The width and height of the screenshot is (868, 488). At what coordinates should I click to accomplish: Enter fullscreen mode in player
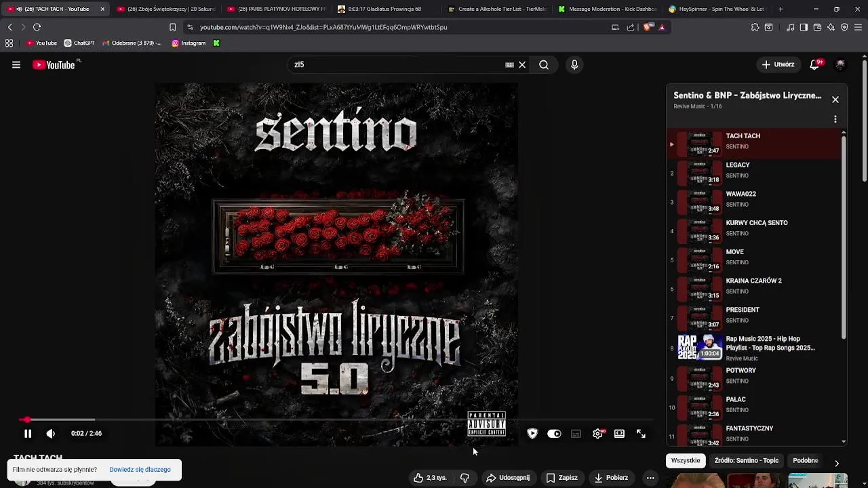(641, 434)
